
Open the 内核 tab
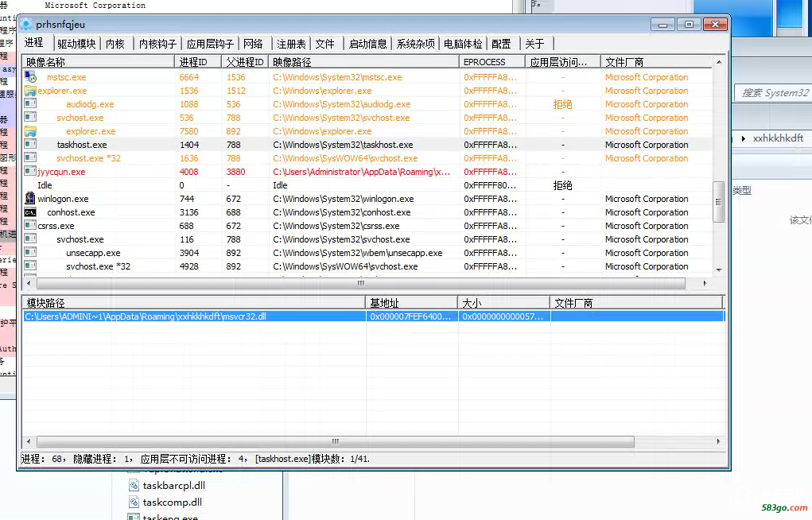click(x=115, y=44)
